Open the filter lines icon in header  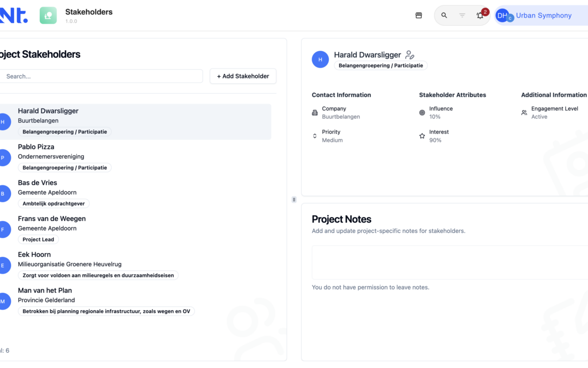pos(462,15)
